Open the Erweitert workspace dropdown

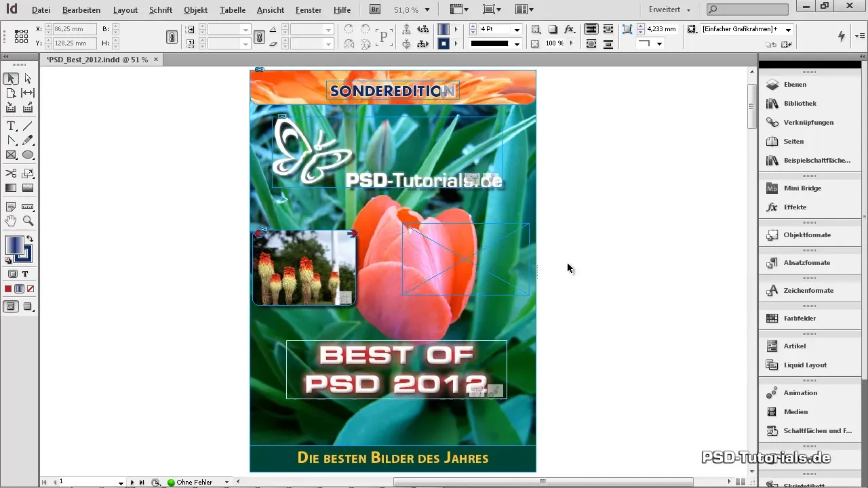tap(669, 10)
